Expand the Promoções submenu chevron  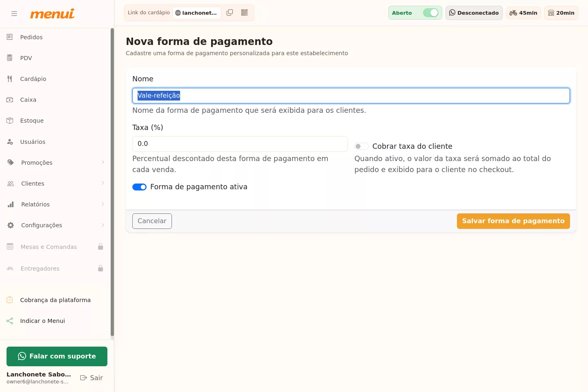pyautogui.click(x=103, y=162)
